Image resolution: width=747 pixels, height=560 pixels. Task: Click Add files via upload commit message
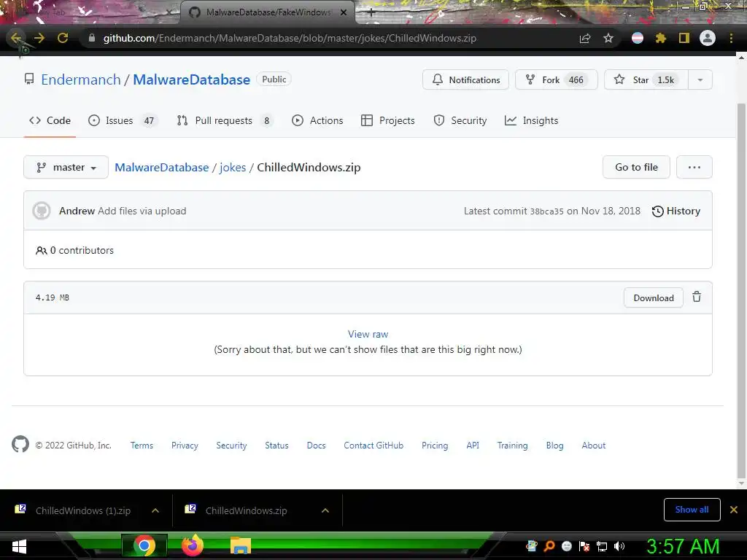point(142,211)
